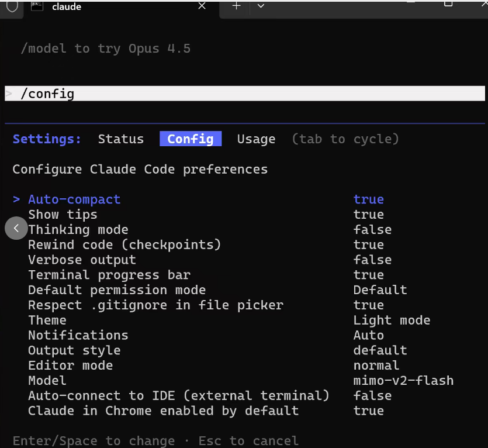Switch to the Status settings tab
This screenshot has height=448, width=488.
pos(121,139)
